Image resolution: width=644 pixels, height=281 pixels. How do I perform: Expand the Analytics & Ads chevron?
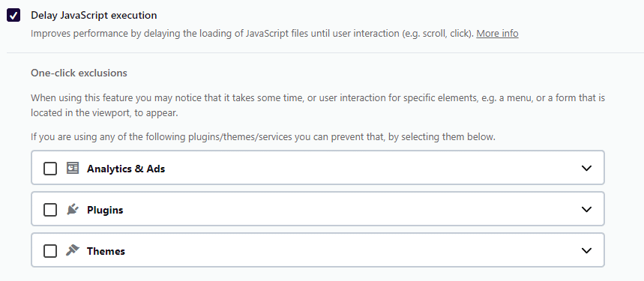tap(586, 168)
